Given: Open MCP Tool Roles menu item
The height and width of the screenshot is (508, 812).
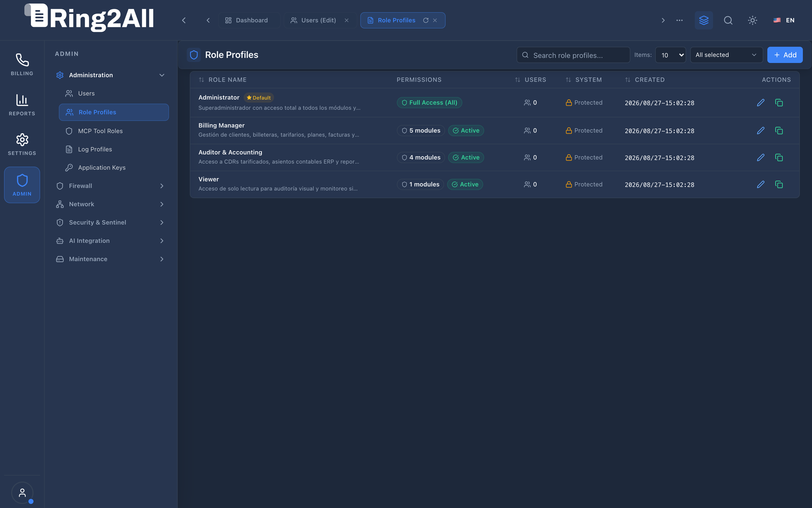Looking at the screenshot, I should coord(114,131).
